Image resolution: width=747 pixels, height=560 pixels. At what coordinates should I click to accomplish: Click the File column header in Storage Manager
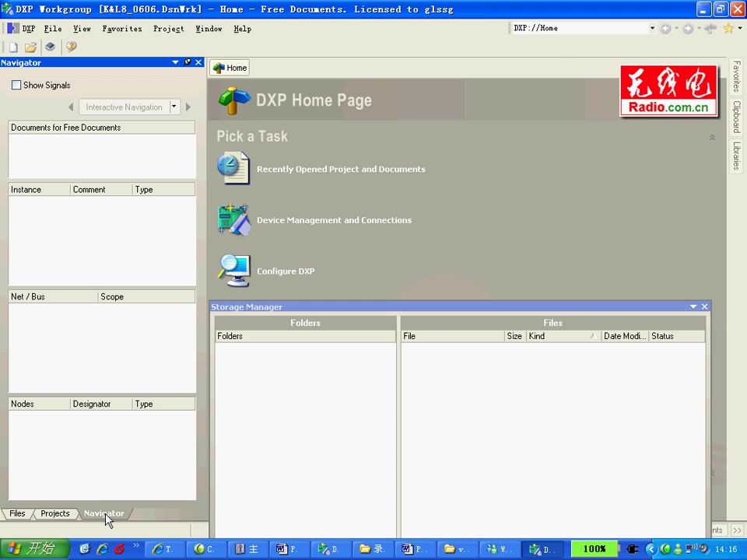click(453, 336)
